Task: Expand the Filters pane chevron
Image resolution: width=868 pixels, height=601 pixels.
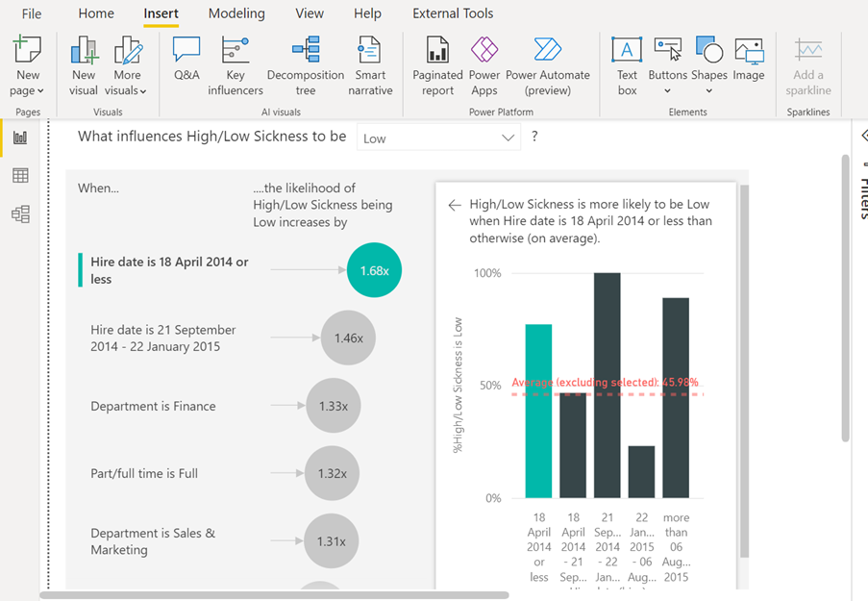Action: point(863,136)
